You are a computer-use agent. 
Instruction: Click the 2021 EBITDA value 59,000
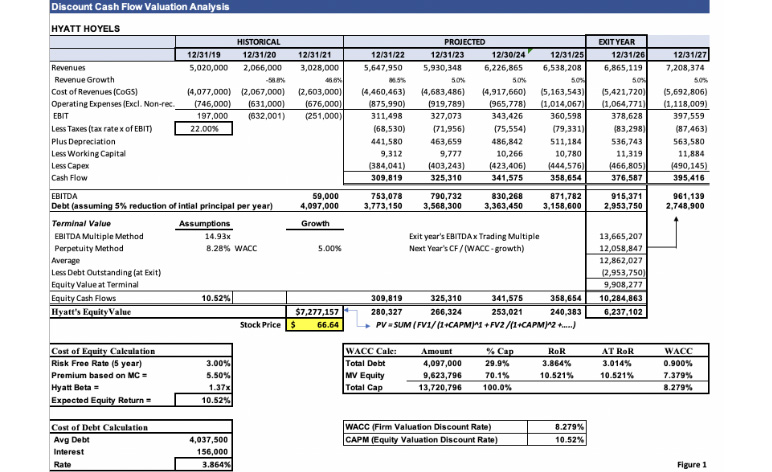(x=325, y=196)
